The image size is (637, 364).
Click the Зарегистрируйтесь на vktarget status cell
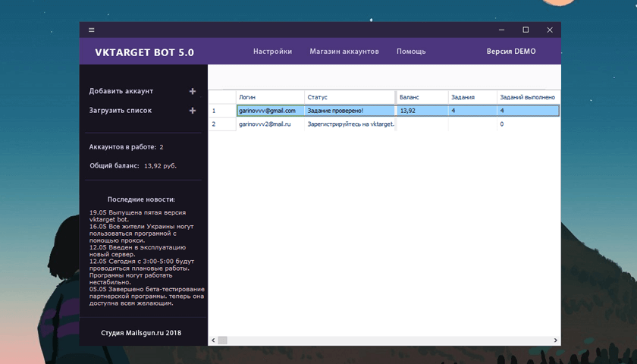(x=350, y=124)
